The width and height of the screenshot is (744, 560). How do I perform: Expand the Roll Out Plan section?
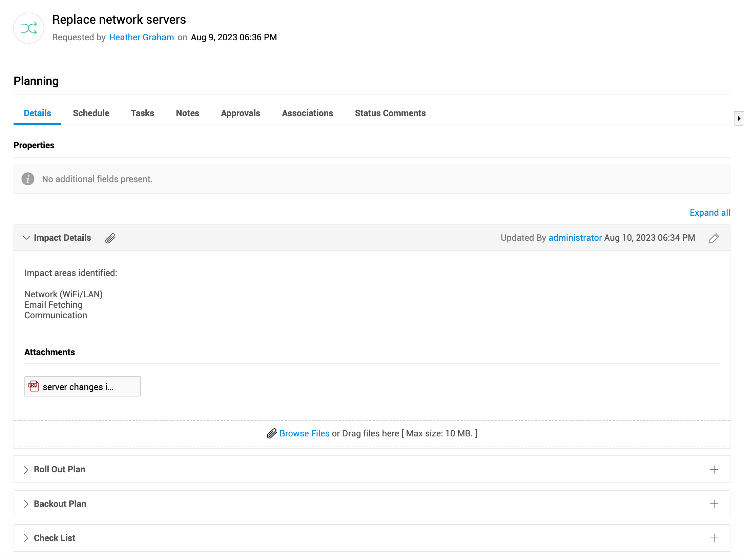click(26, 470)
